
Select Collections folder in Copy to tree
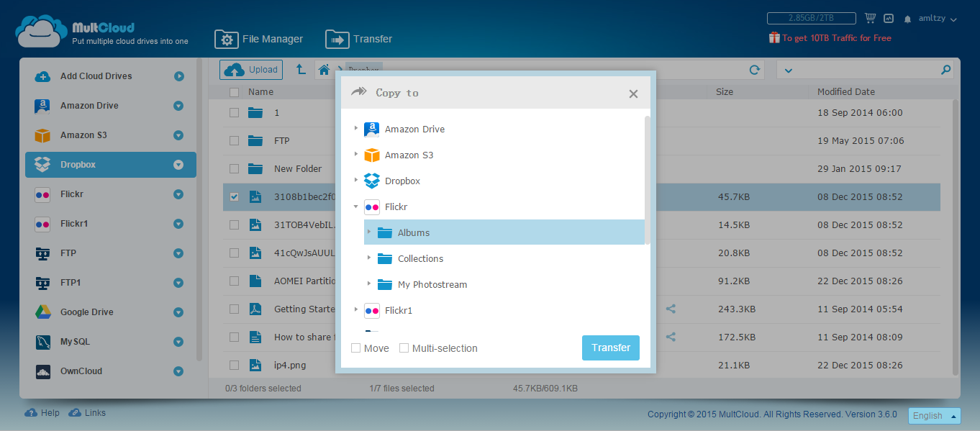(x=420, y=258)
